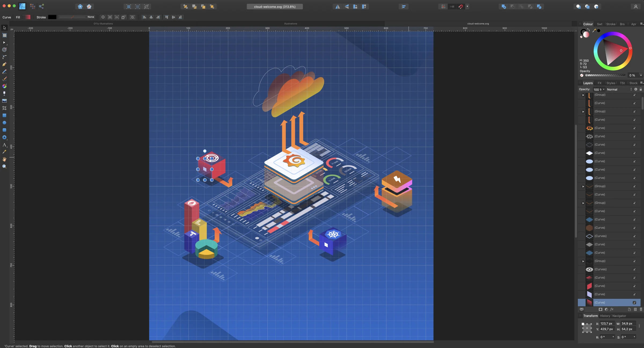Viewport: 644px width, 348px height.
Task: Select the Pen tool
Action: [x=4, y=64]
